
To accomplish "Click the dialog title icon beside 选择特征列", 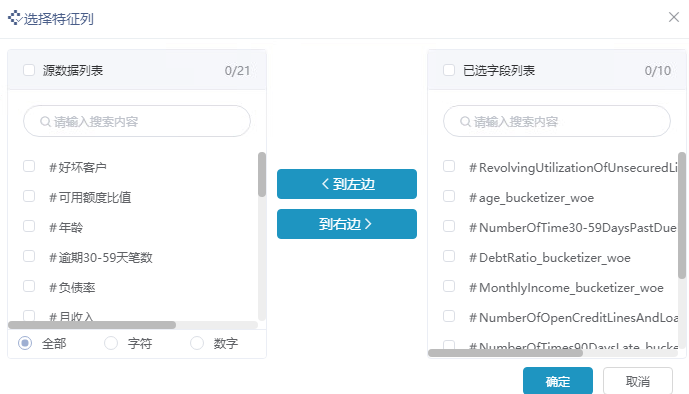I will click(14, 18).
